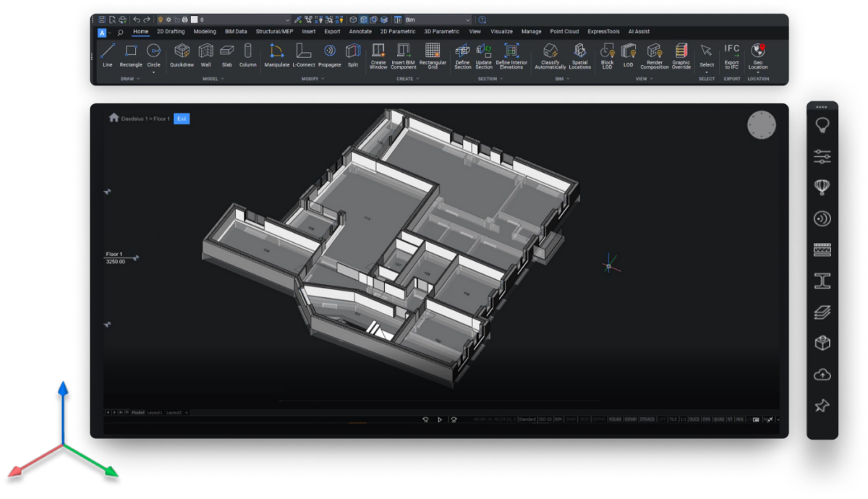Switch to the Modeling ribbon tab
Screen dimensions: 868x499
pos(205,32)
